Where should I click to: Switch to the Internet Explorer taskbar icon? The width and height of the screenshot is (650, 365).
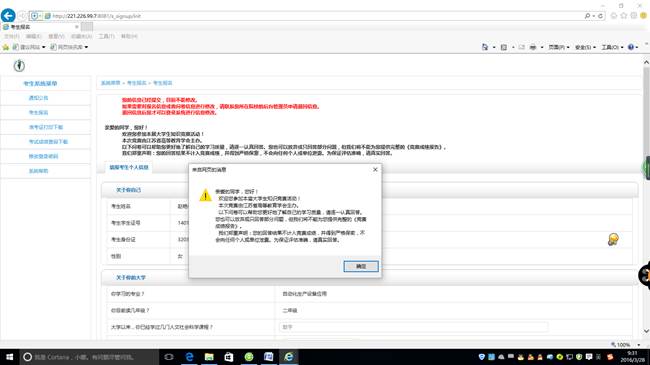pyautogui.click(x=289, y=357)
